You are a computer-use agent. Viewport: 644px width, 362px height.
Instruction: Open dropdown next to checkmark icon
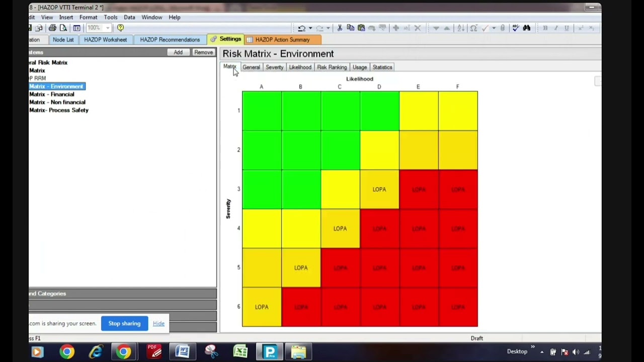click(x=494, y=28)
